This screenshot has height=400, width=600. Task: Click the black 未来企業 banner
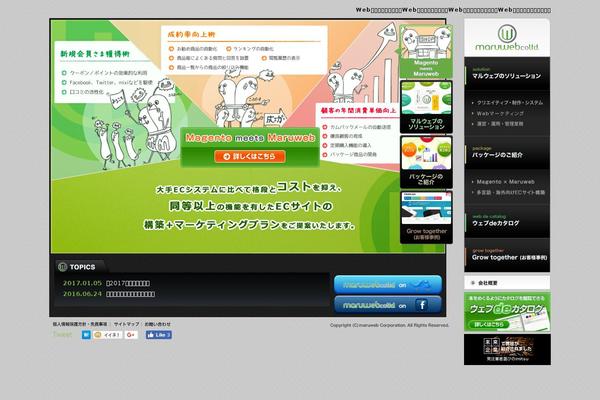[507, 349]
